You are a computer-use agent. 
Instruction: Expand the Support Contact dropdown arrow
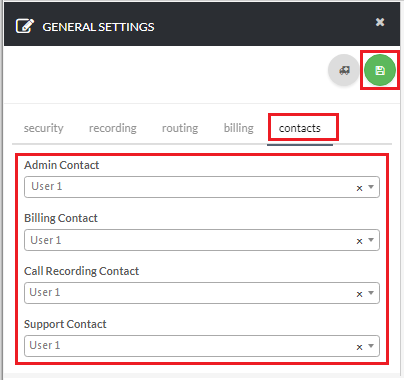click(371, 346)
